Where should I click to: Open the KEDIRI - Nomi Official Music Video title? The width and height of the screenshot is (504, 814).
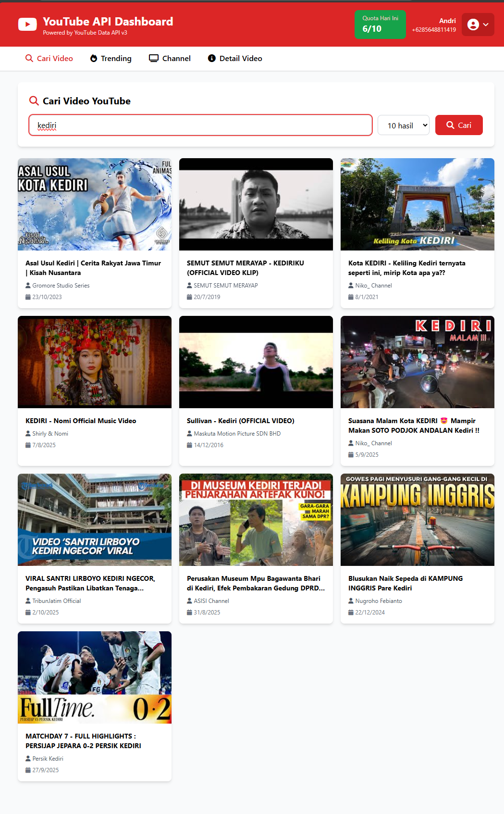(x=81, y=421)
